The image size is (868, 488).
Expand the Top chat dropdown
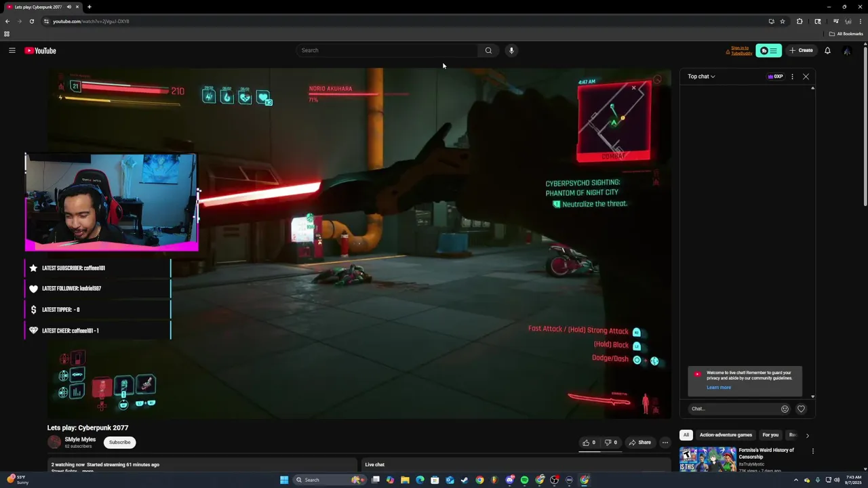click(x=701, y=77)
